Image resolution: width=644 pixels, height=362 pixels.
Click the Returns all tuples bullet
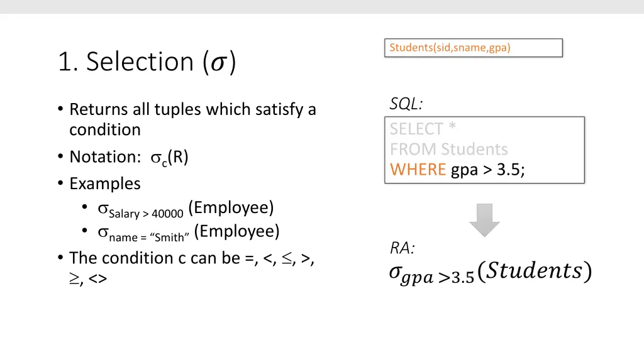(187, 119)
